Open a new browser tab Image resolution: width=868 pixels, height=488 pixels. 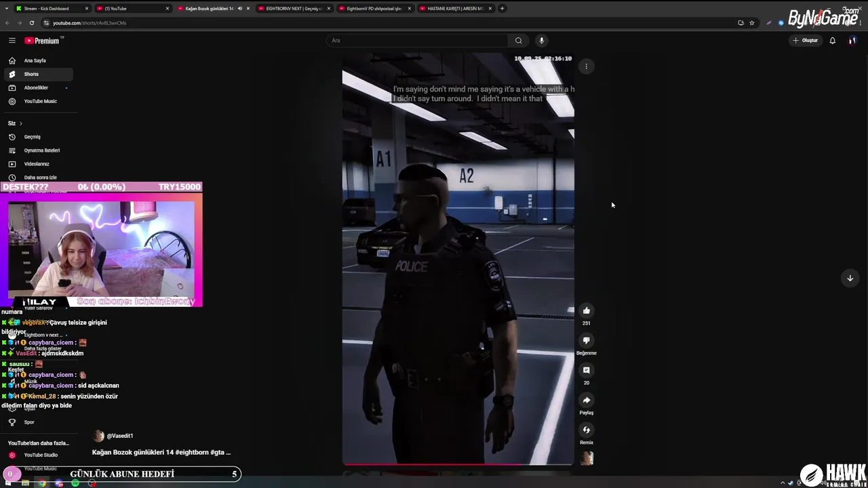pyautogui.click(x=502, y=8)
